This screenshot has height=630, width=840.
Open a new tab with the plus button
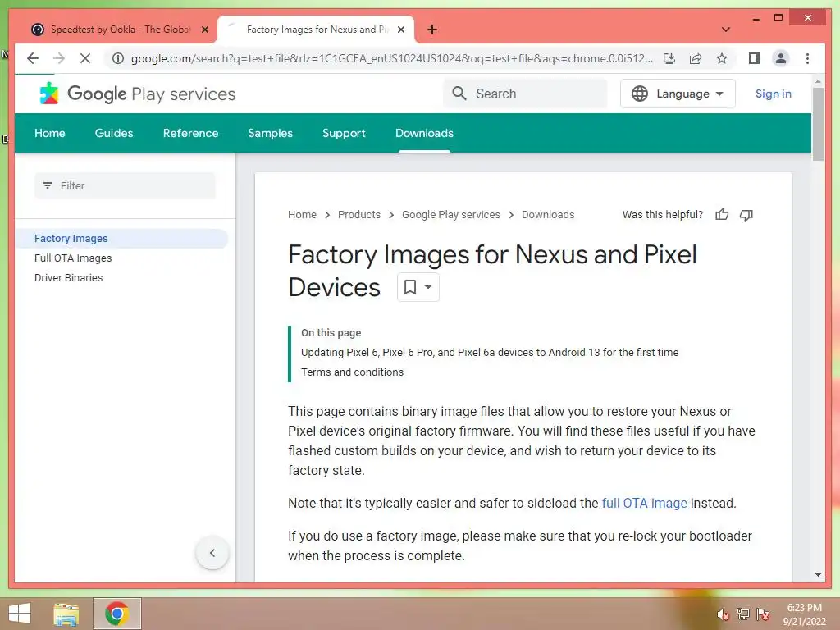(x=431, y=30)
